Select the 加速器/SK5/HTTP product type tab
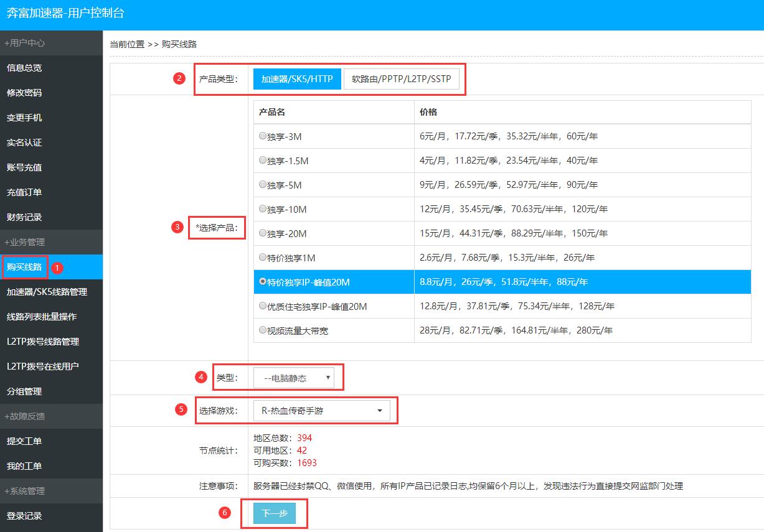This screenshot has height=532, width=764. pyautogui.click(x=297, y=79)
